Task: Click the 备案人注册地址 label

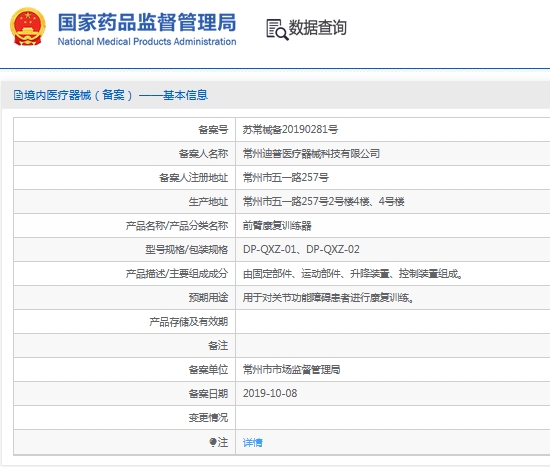Action: click(194, 177)
